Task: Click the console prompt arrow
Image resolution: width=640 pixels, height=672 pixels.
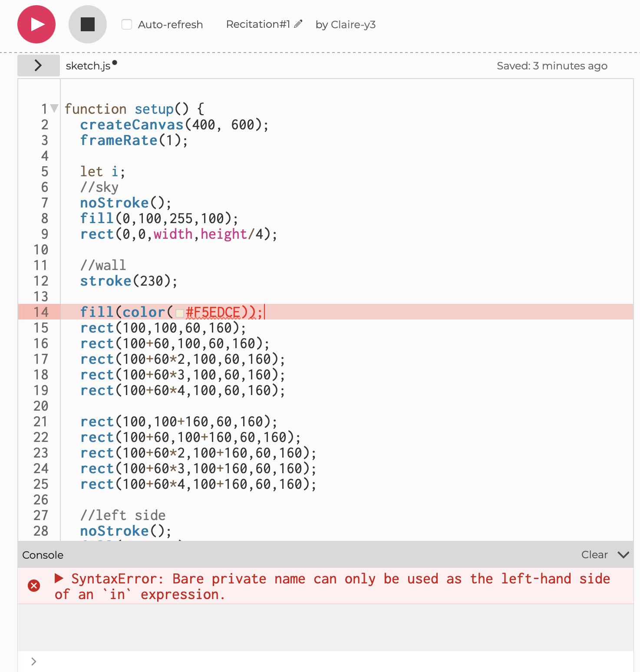Action: point(33,661)
